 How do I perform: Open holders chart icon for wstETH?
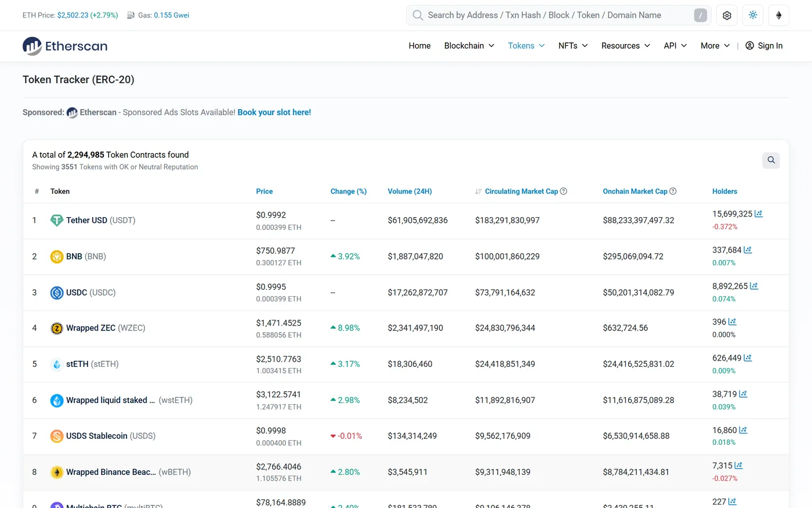[x=743, y=394]
